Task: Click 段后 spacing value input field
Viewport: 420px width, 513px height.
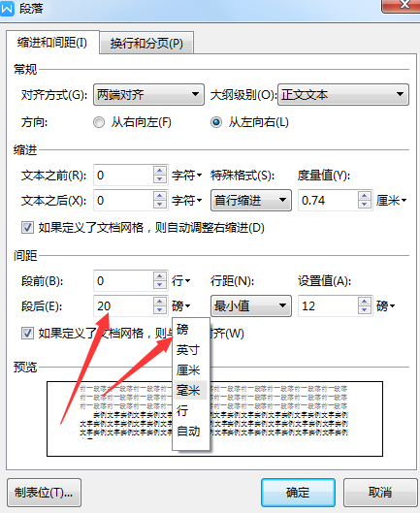Action: click(x=123, y=306)
